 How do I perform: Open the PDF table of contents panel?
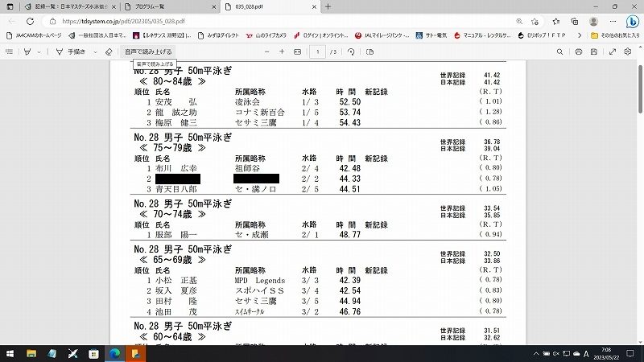(9, 51)
